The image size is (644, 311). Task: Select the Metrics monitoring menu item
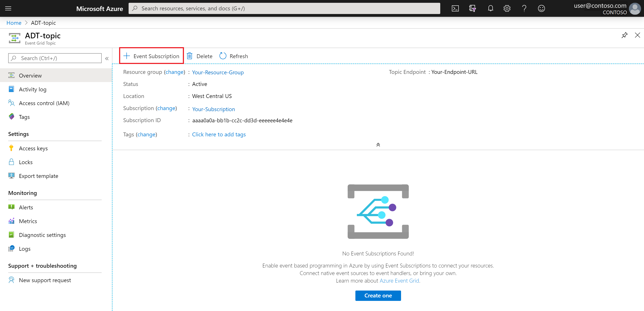click(28, 221)
